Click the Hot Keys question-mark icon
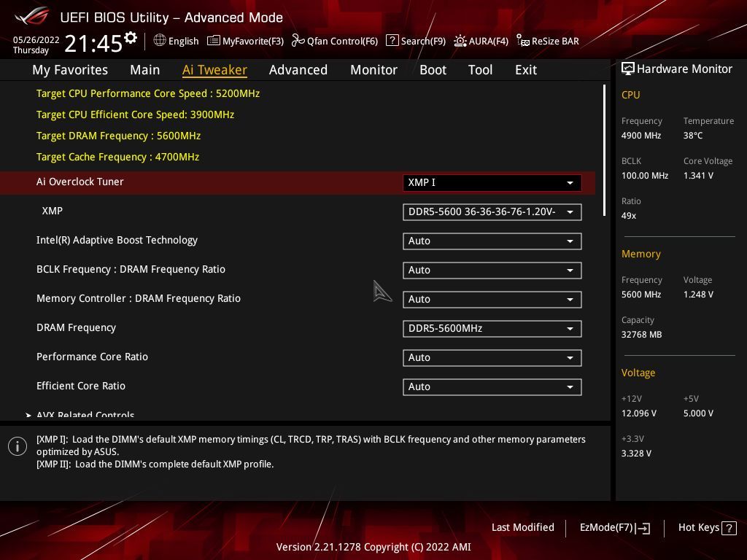This screenshot has width=747, height=560. tap(729, 528)
